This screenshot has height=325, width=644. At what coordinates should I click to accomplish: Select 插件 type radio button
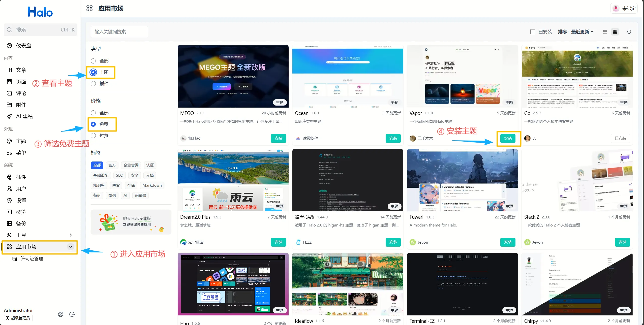click(x=93, y=84)
